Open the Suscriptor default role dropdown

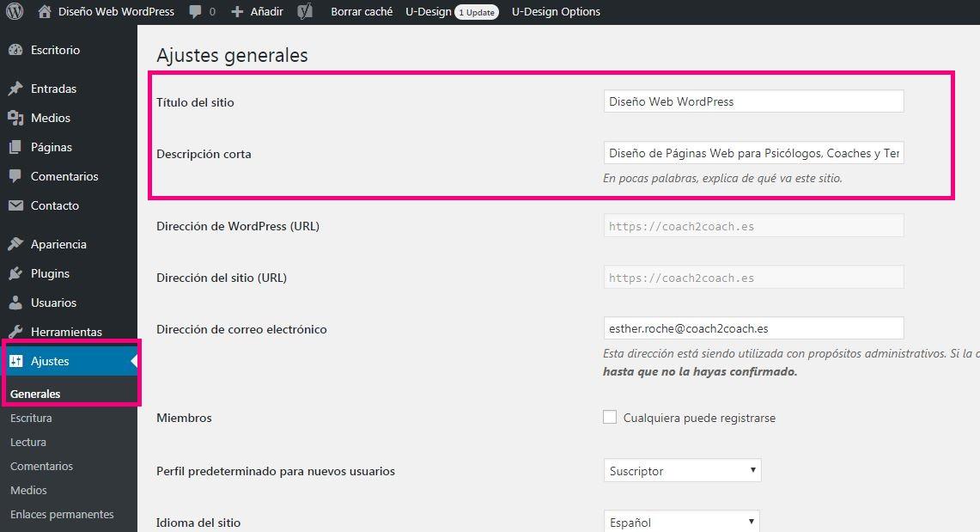[x=681, y=470]
